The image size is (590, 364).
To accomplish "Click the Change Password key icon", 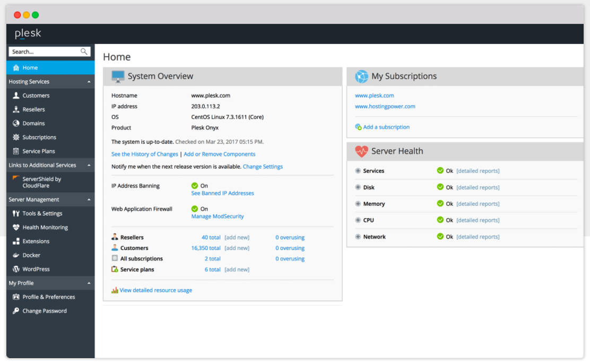I will click(16, 311).
